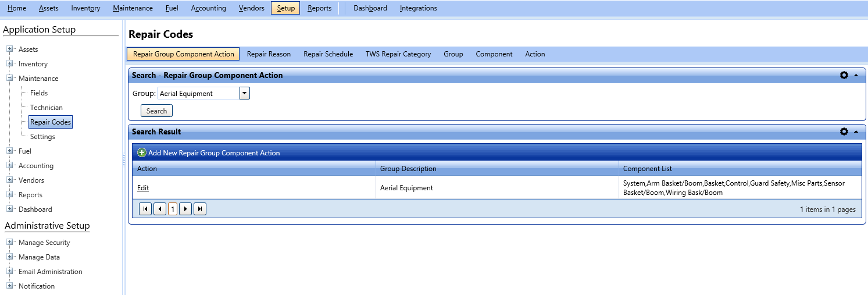Open the Setup menu
The width and height of the screenshot is (868, 295).
coord(285,8)
